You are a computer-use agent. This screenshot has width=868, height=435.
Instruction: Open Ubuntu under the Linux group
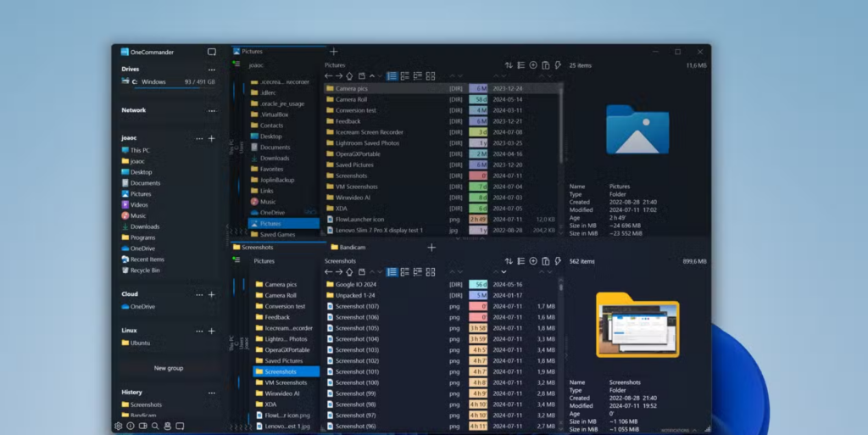tap(136, 343)
